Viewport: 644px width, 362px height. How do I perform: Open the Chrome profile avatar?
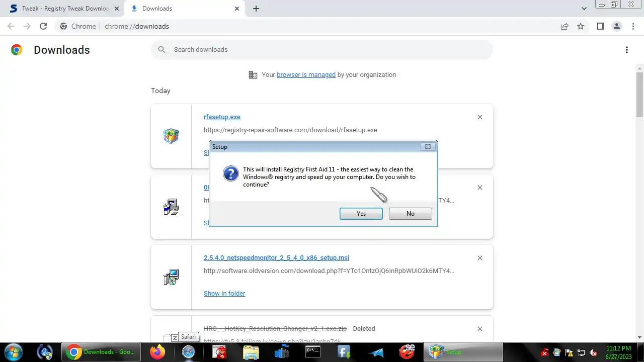(x=616, y=26)
